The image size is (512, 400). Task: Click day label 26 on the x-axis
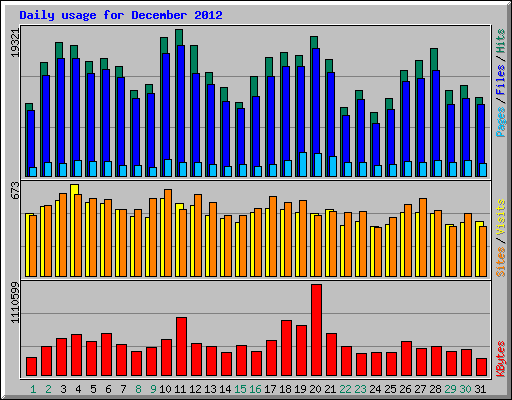pyautogui.click(x=405, y=389)
